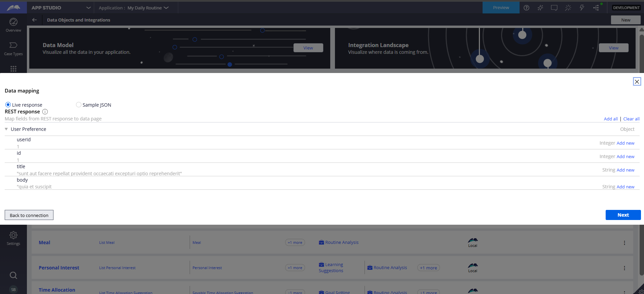Select the Sample JSON radio button
Screen dimensions: 644x294
point(79,105)
